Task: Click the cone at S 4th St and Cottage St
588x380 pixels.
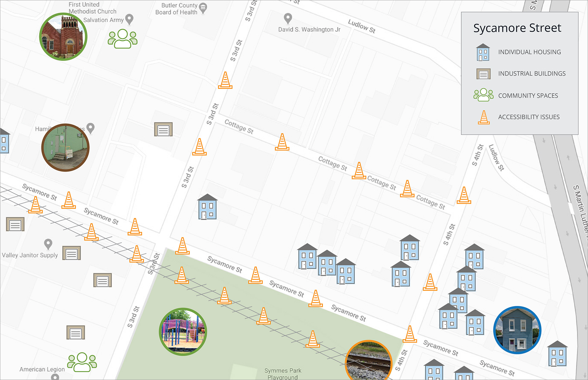Action: click(464, 195)
